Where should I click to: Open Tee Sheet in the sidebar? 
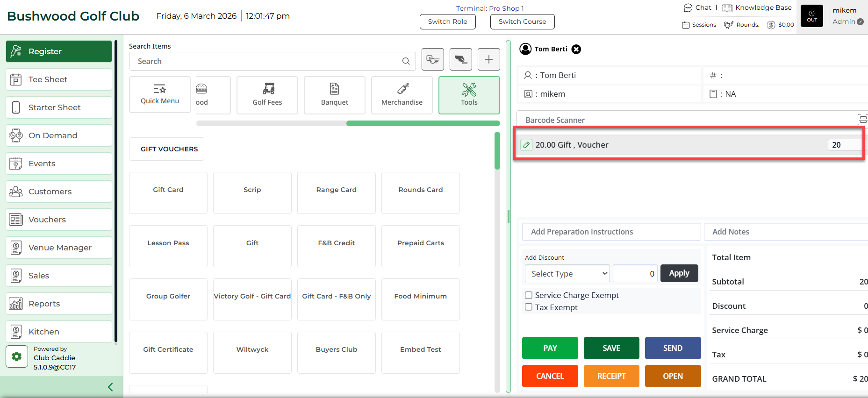59,79
